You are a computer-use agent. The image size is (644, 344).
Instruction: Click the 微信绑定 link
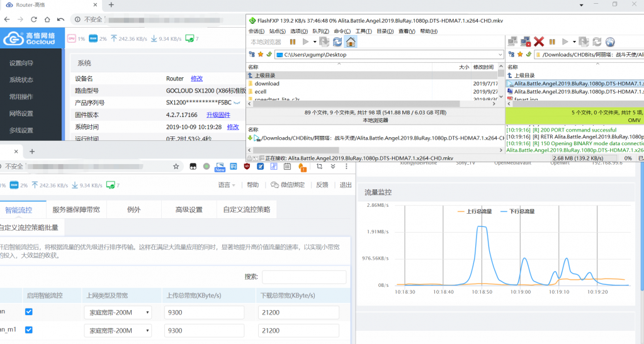click(288, 185)
